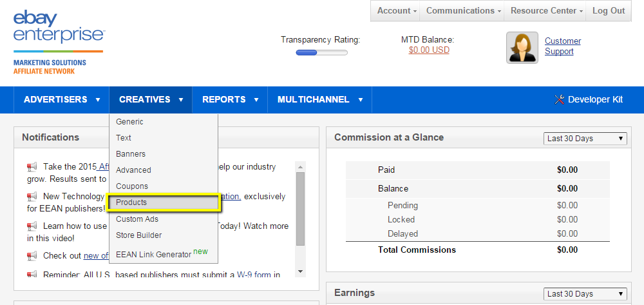
Task: Open Commission at a Glance date range dropdown
Action: coord(585,139)
